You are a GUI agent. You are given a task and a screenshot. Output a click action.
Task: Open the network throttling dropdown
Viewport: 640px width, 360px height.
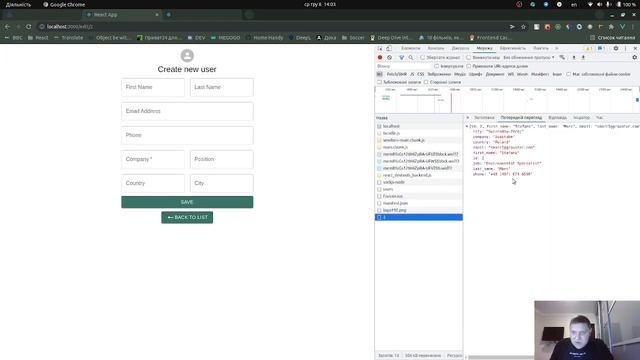[x=529, y=58]
